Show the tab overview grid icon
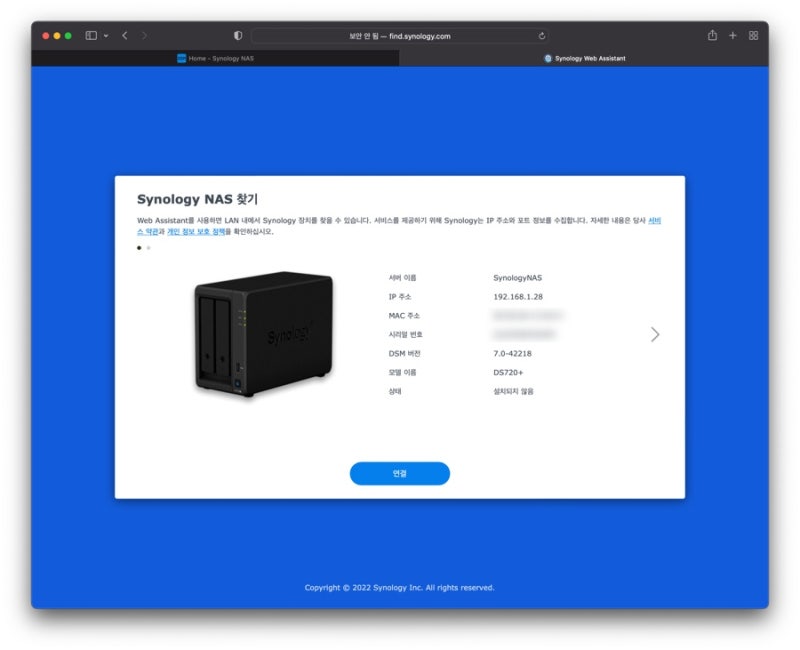 (753, 35)
